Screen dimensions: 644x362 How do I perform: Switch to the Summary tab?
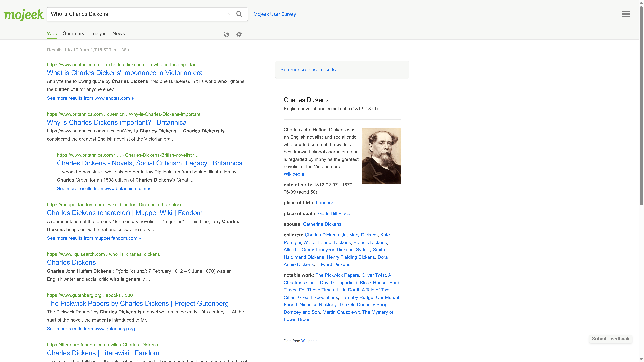(x=74, y=34)
